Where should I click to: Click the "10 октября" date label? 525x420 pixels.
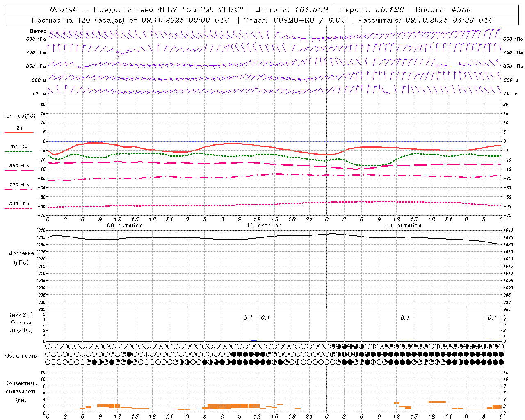point(264,226)
